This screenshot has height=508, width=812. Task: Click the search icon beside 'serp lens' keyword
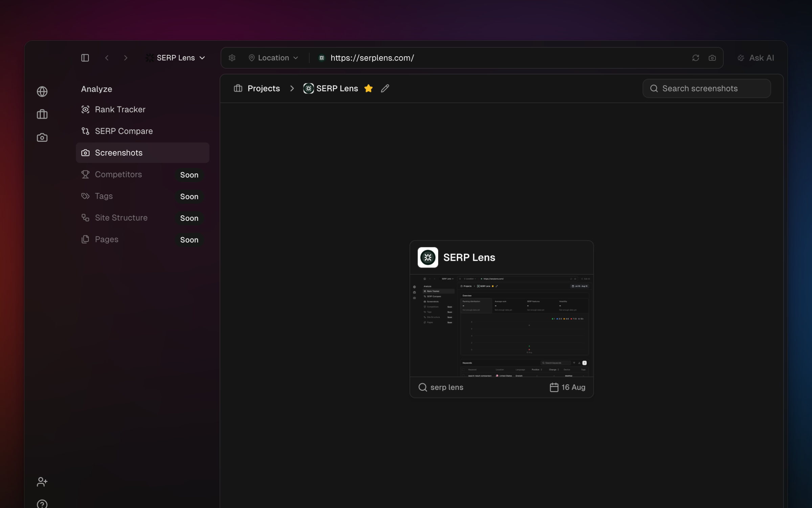click(423, 387)
